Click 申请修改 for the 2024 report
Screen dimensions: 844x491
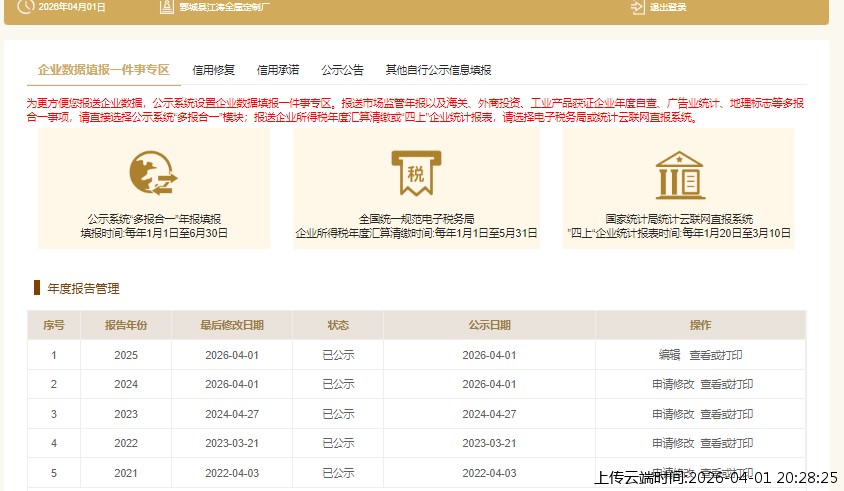click(x=673, y=384)
